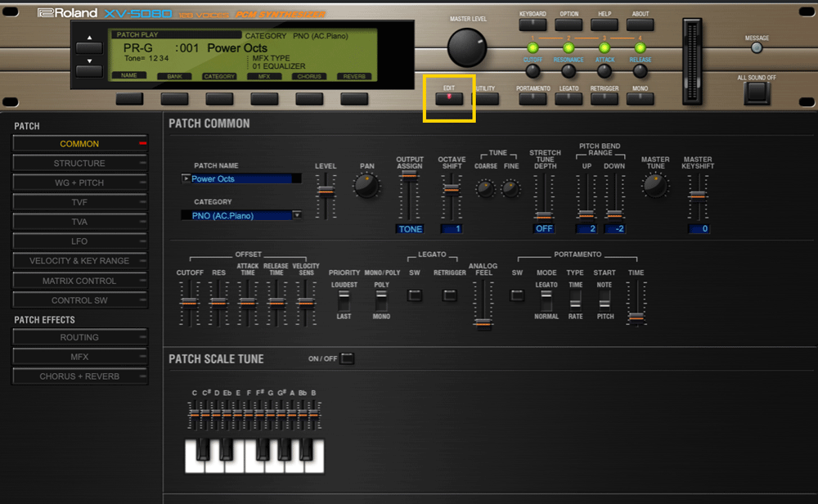818x504 pixels.
Task: Click the top-panel Attack knob
Action: tap(605, 71)
